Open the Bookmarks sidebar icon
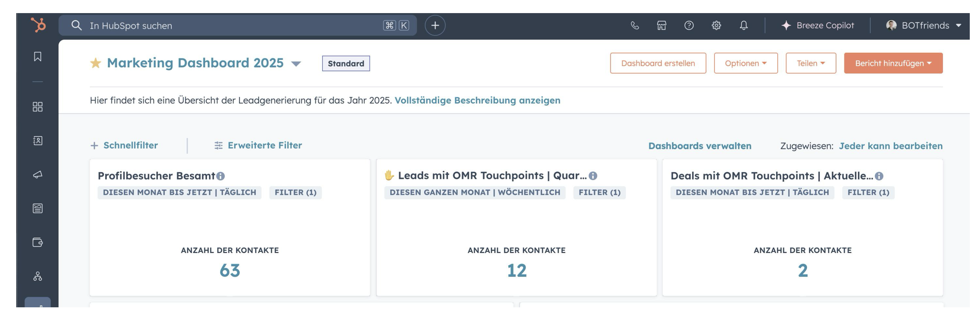 [x=37, y=57]
